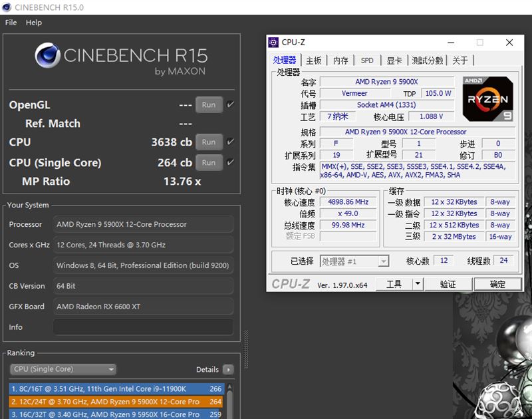Switch to the 显卡 tab in CPU-Z
This screenshot has width=532, height=419.
pos(394,61)
